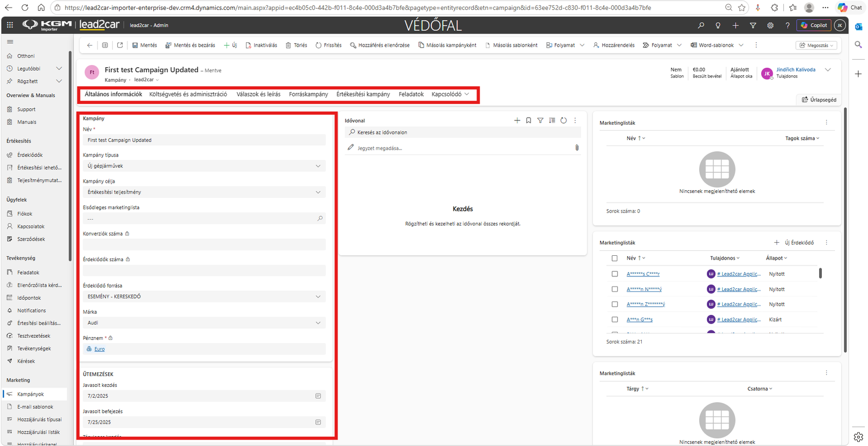Open the calendar picker for Javasolt kezdés
The height and width of the screenshot is (446, 868).
[x=318, y=396]
